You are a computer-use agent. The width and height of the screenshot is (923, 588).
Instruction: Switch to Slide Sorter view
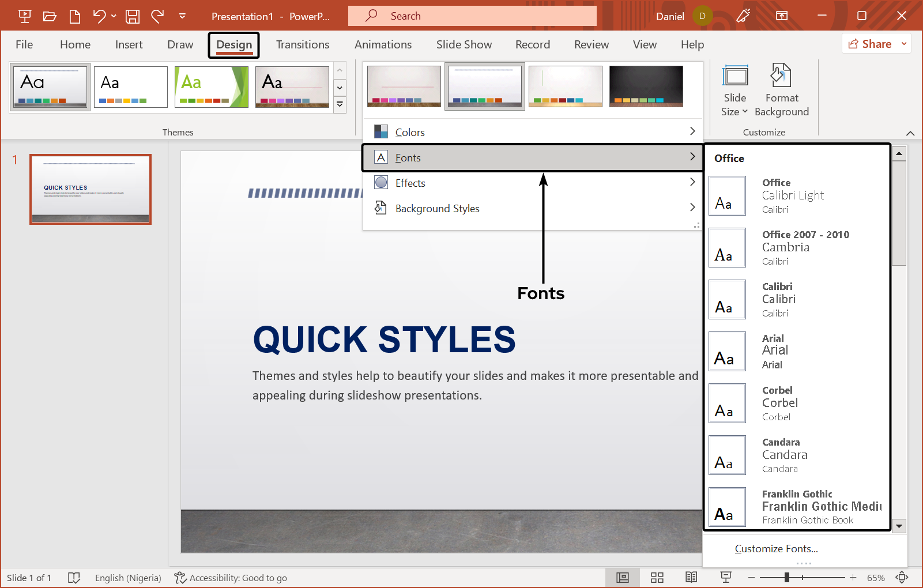pyautogui.click(x=657, y=577)
